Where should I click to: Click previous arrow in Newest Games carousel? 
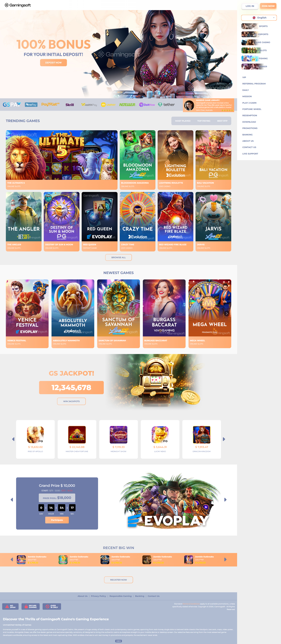(10, 313)
